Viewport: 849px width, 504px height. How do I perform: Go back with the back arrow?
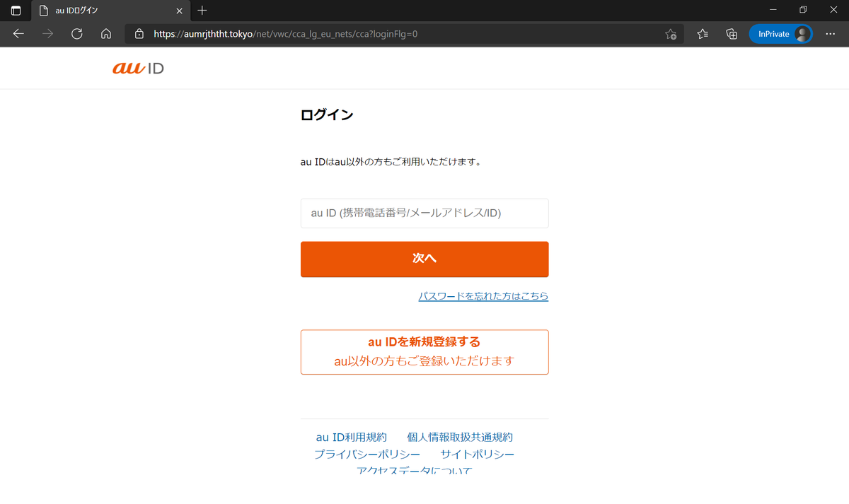click(18, 34)
